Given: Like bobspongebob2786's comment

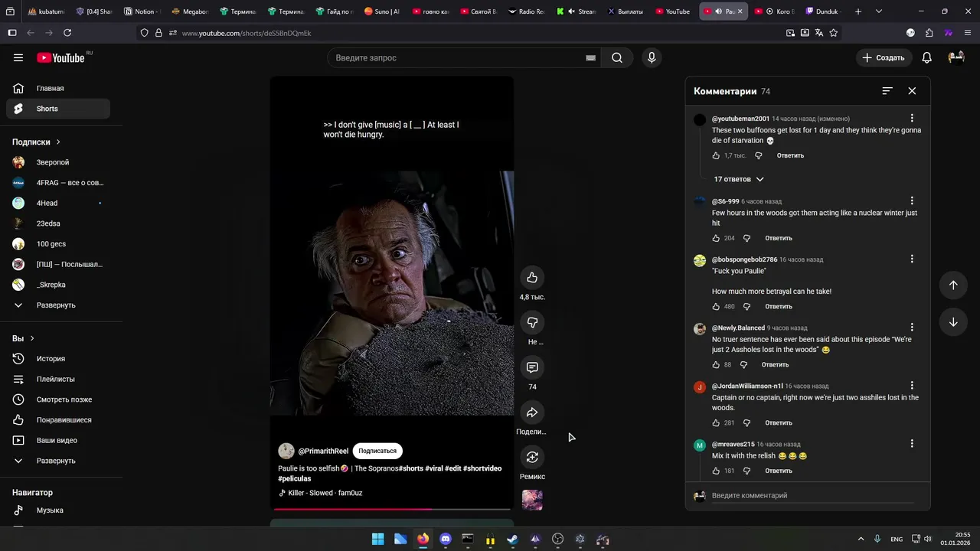Looking at the screenshot, I should pyautogui.click(x=716, y=306).
